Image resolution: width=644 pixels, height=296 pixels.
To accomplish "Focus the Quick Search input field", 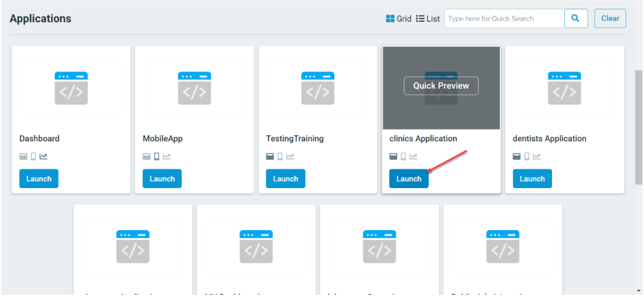I will pos(504,18).
